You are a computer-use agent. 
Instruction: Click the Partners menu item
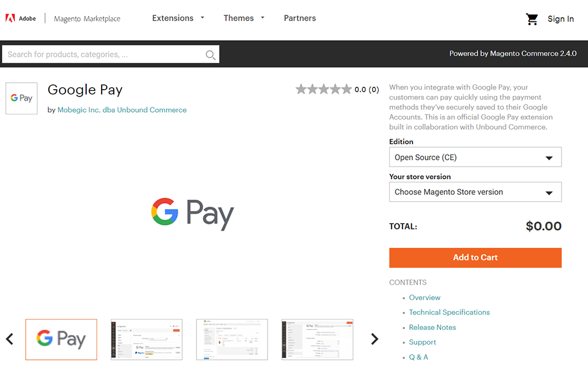click(300, 18)
